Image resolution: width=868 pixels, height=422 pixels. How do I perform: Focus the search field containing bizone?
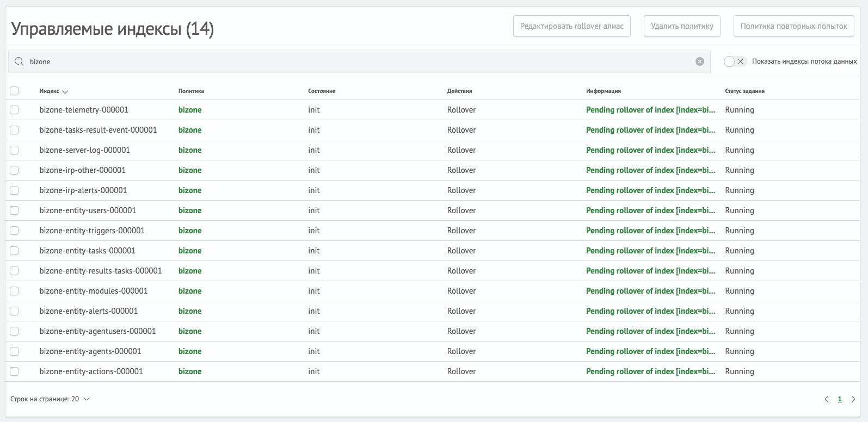coord(359,61)
